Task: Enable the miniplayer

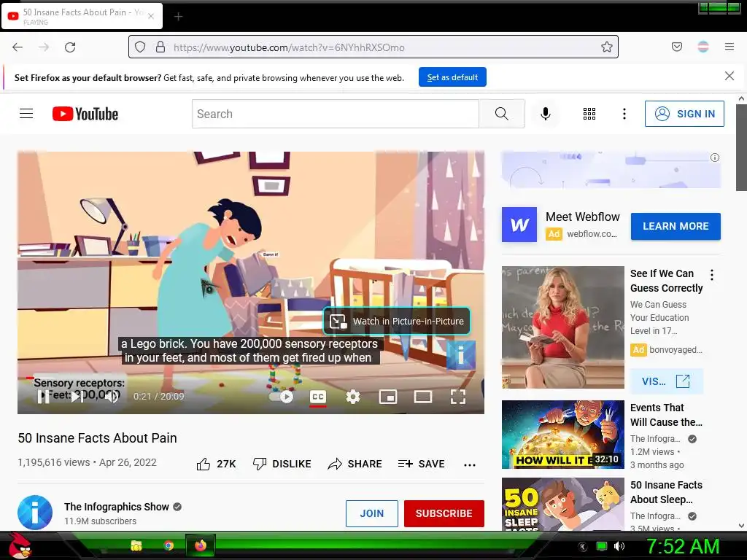Action: [388, 397]
